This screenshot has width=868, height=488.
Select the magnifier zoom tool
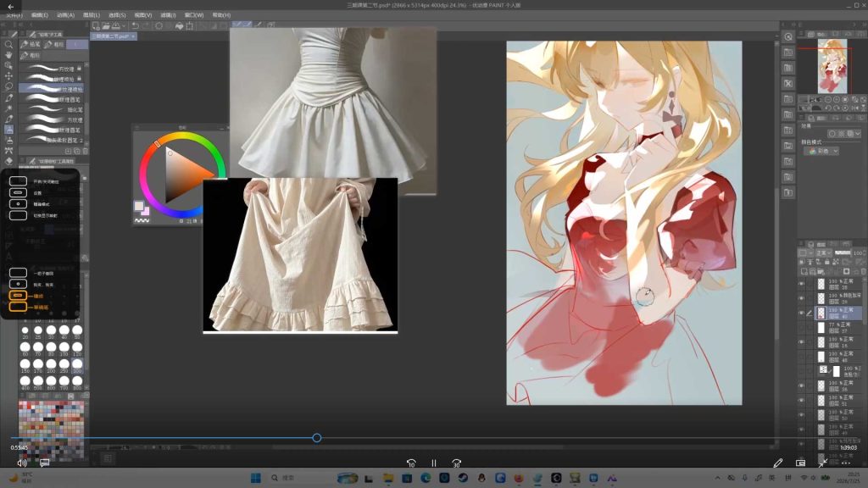point(8,45)
